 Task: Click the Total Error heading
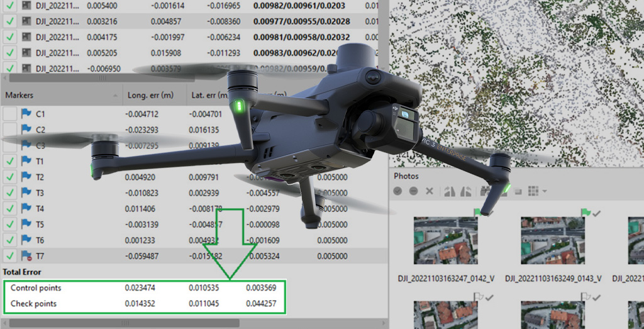pos(22,272)
